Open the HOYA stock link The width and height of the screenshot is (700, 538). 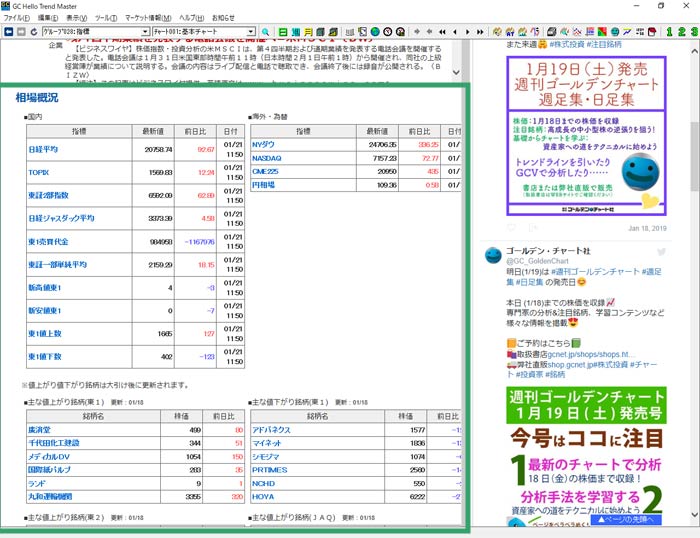[x=263, y=496]
